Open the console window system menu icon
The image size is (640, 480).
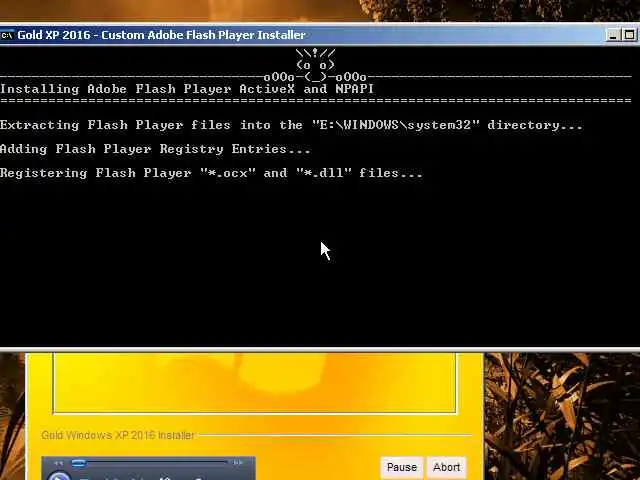[x=7, y=35]
